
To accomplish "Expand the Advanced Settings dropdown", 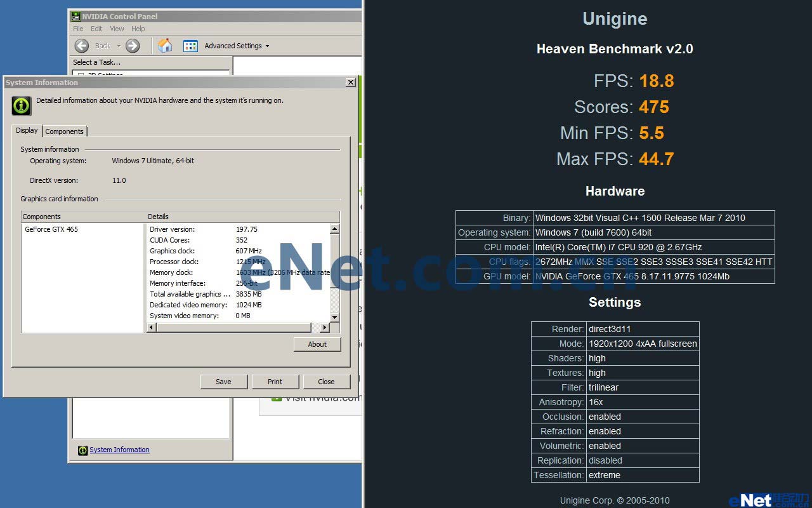I will click(x=267, y=46).
